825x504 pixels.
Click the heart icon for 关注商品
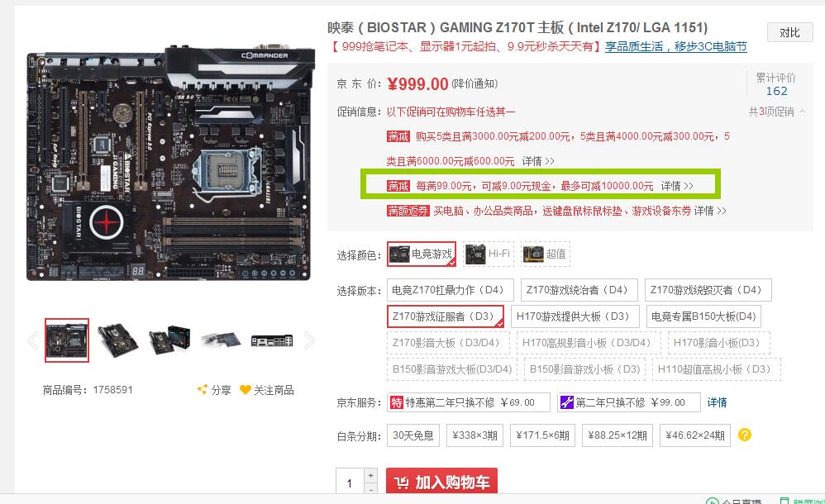[x=245, y=390]
